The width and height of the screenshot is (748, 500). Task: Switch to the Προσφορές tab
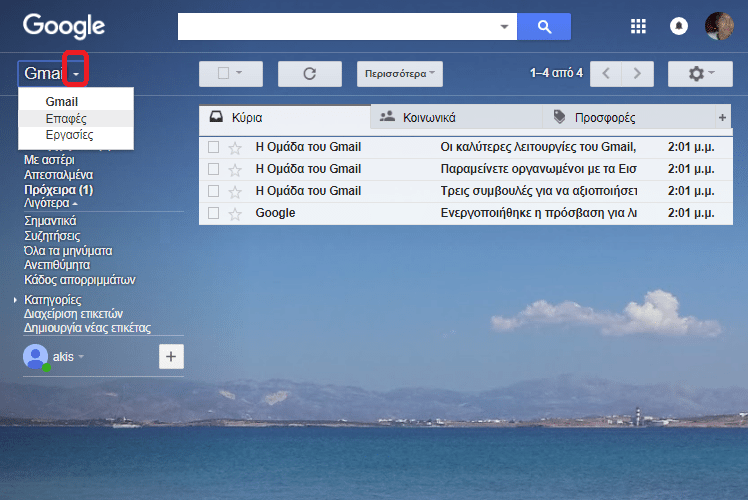point(629,117)
